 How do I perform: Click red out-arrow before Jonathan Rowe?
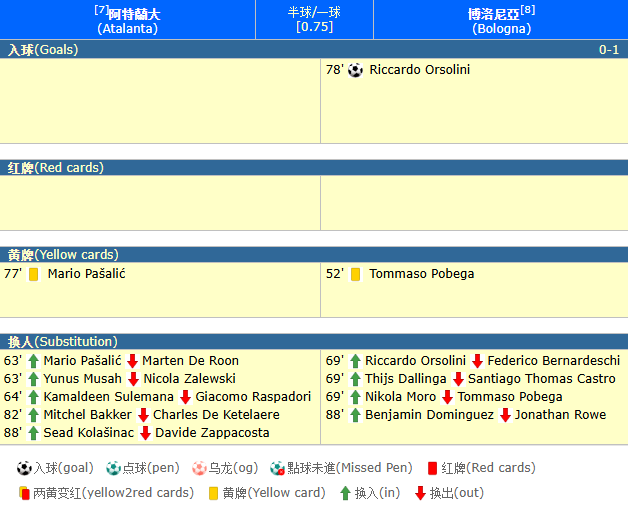click(505, 415)
